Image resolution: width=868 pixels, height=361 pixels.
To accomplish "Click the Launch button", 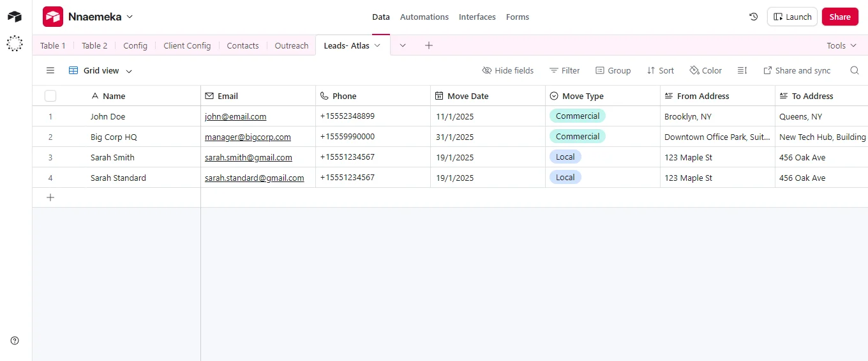I will point(792,17).
